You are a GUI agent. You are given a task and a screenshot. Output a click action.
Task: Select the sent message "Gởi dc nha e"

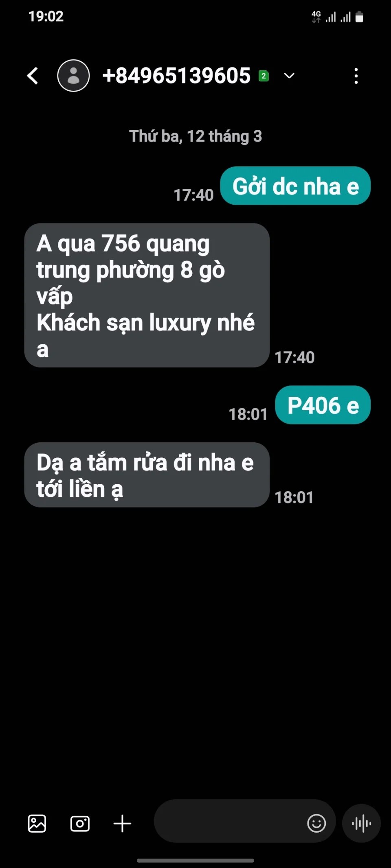[x=295, y=186]
